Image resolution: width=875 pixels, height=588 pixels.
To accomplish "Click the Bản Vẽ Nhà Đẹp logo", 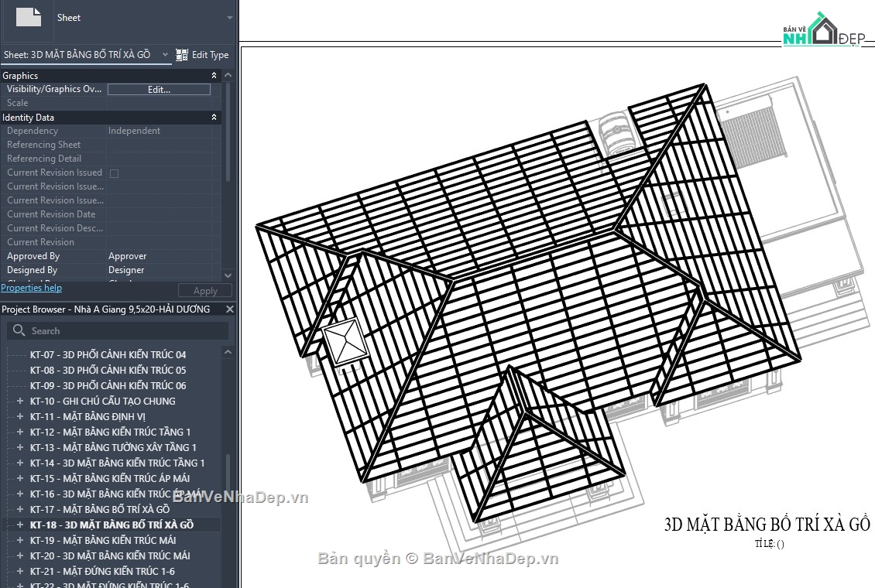I will pyautogui.click(x=824, y=29).
